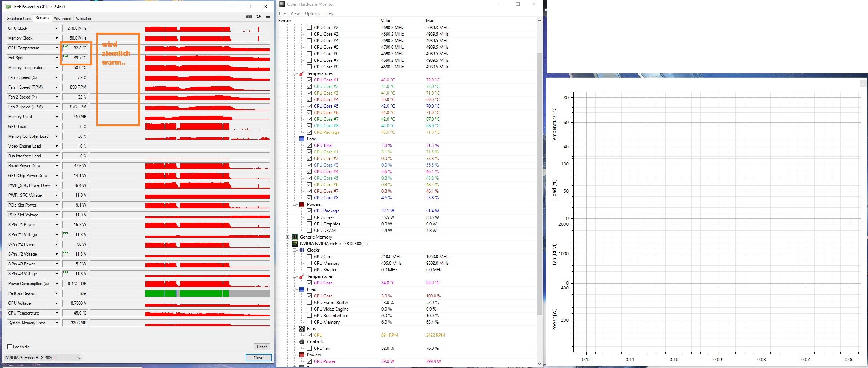Click scroll down arrow in Open Hardware Monitor
Image resolution: width=868 pixels, height=368 pixels.
click(x=540, y=364)
